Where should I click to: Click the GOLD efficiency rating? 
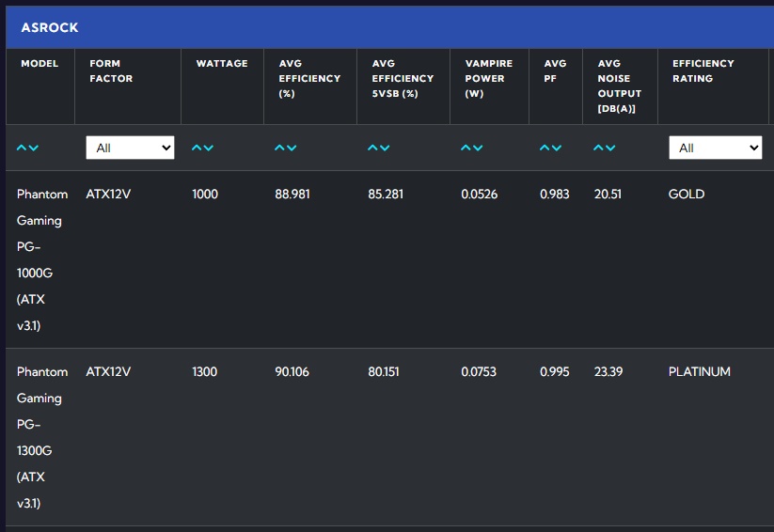click(687, 194)
